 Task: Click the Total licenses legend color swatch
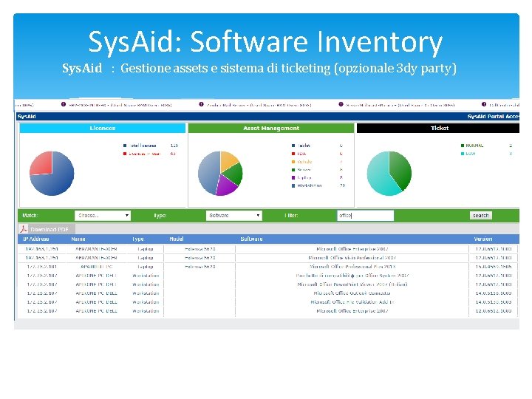click(125, 146)
